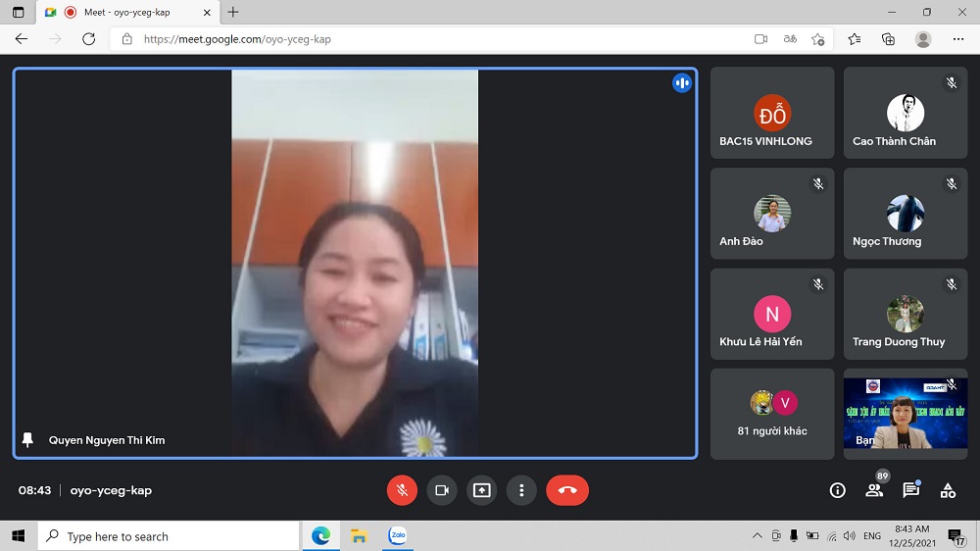This screenshot has height=551, width=980.
Task: Toggle the camera on or off
Action: click(x=442, y=490)
